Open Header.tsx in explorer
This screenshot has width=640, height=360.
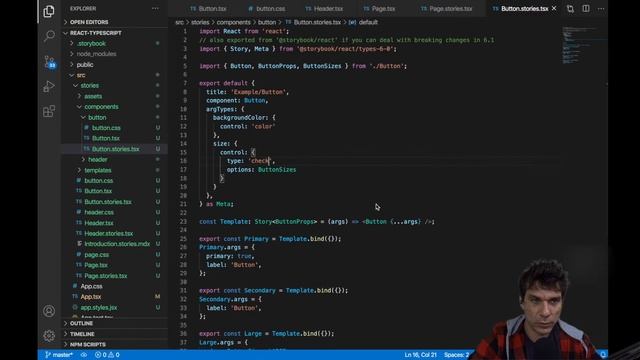tap(99, 223)
